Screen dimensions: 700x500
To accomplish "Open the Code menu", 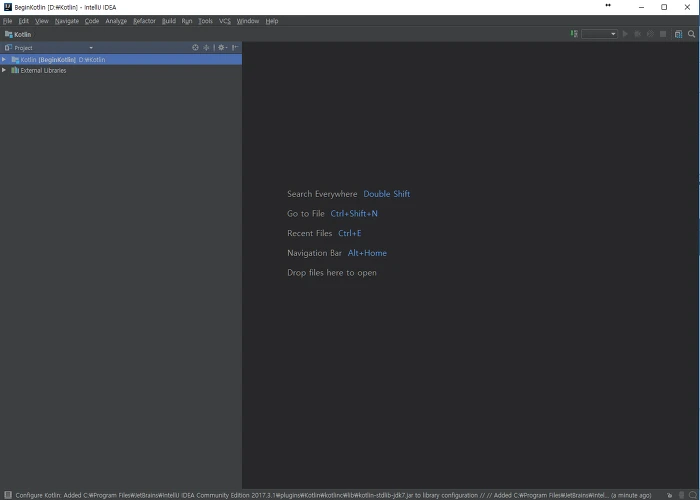I will pos(92,21).
